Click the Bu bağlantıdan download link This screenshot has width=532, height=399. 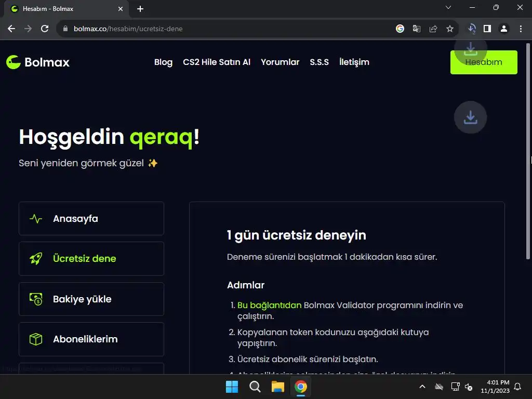pos(270,305)
